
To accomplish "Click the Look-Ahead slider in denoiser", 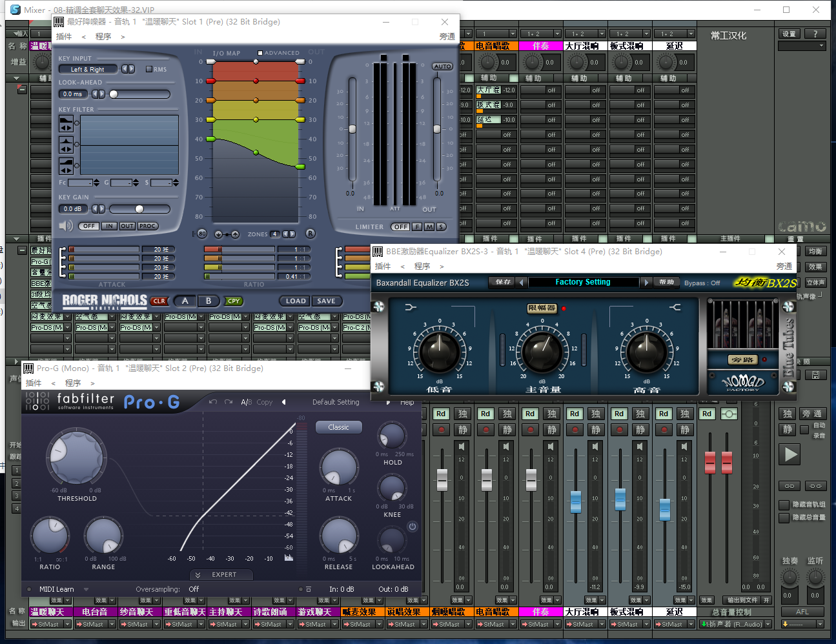I will [x=139, y=94].
